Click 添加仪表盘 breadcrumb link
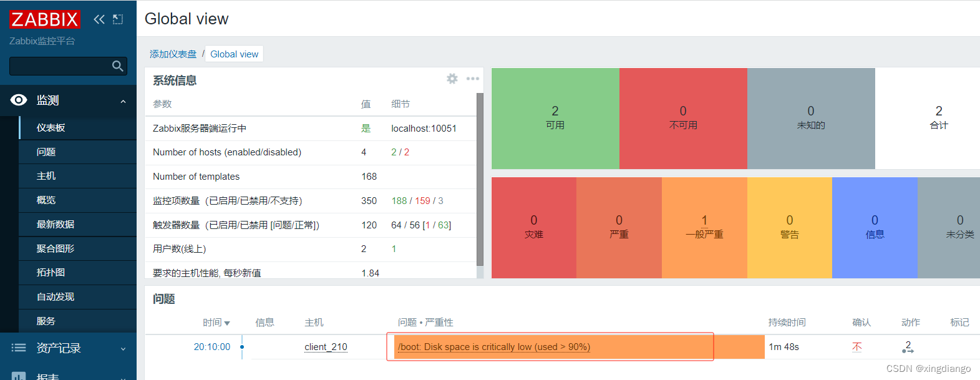980x380 pixels. [173, 54]
